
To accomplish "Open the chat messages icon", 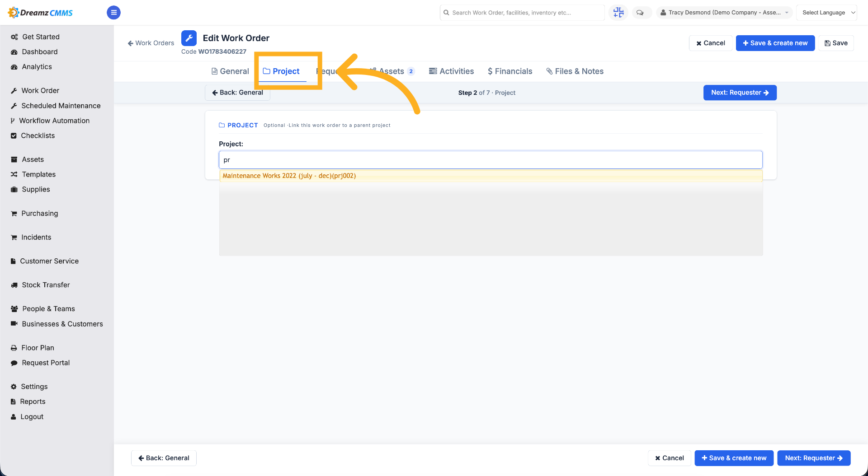I will click(x=640, y=13).
